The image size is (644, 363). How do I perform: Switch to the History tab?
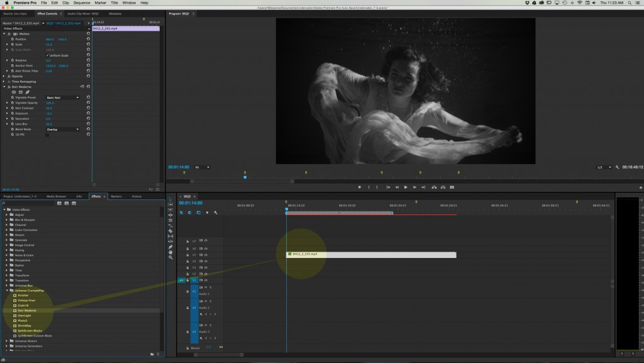coord(136,196)
